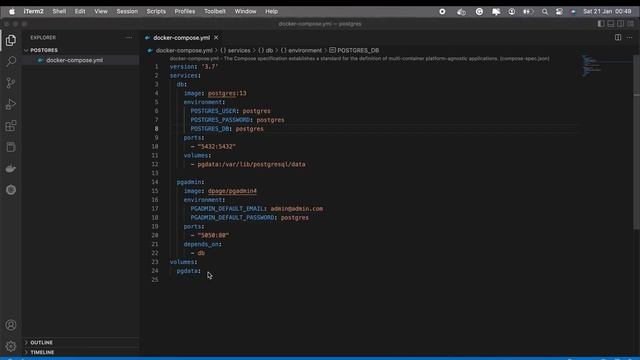
Task: Open the Accounts menu in activity bar
Action: pyautogui.click(x=11, y=325)
